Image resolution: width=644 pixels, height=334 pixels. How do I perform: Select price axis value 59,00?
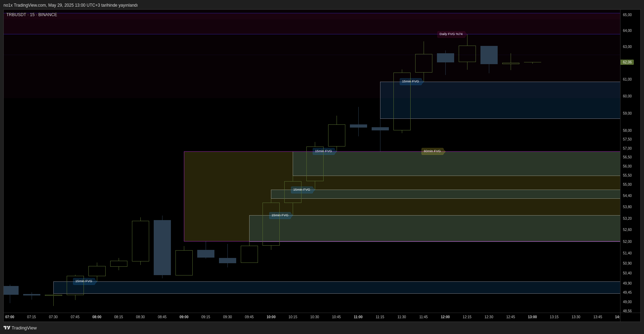tap(627, 113)
